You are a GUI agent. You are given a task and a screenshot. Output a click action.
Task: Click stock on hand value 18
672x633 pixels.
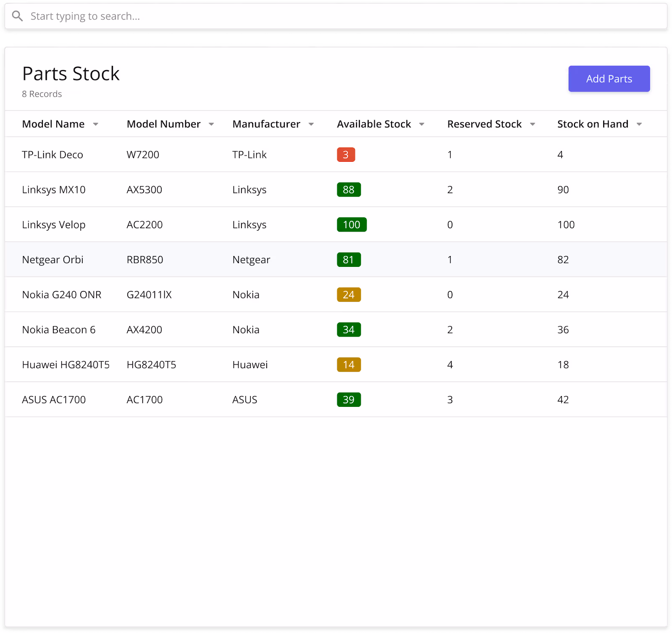pyautogui.click(x=563, y=365)
